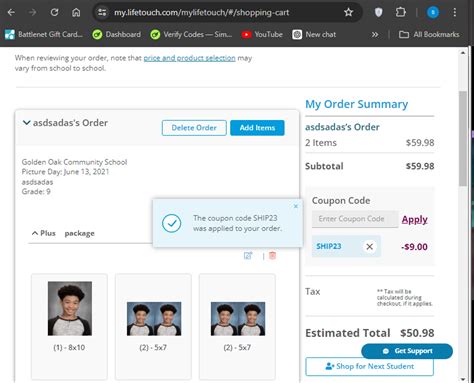Open the Extensions puzzle icon

(x=400, y=13)
